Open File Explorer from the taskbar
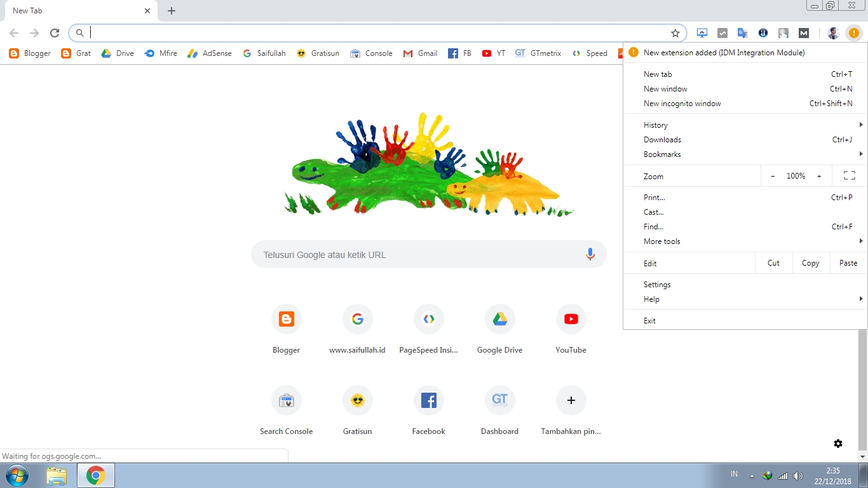 (x=57, y=475)
